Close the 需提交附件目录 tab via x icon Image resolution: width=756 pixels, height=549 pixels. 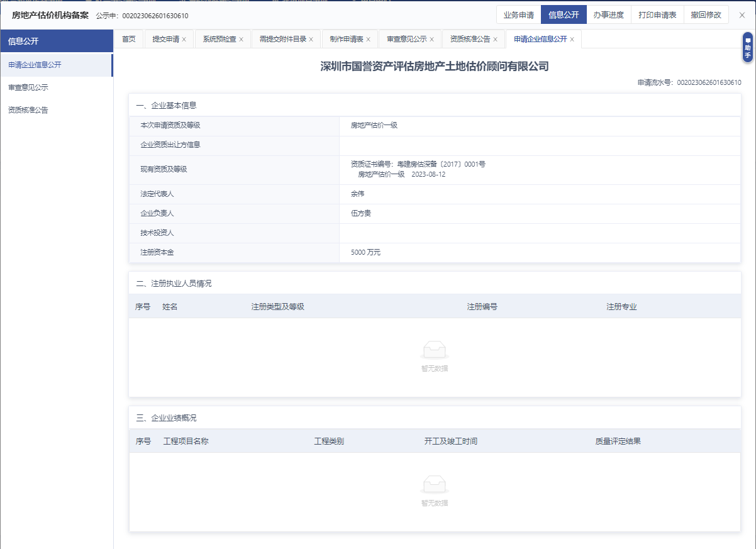tap(311, 40)
